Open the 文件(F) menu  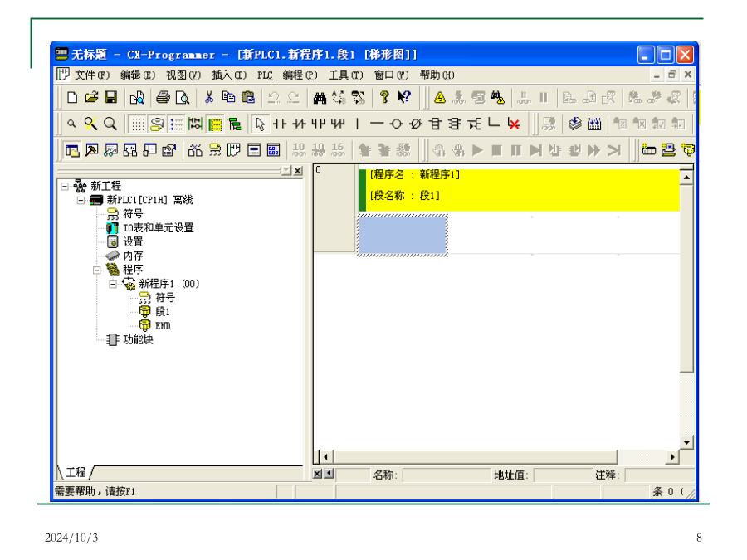(92, 75)
